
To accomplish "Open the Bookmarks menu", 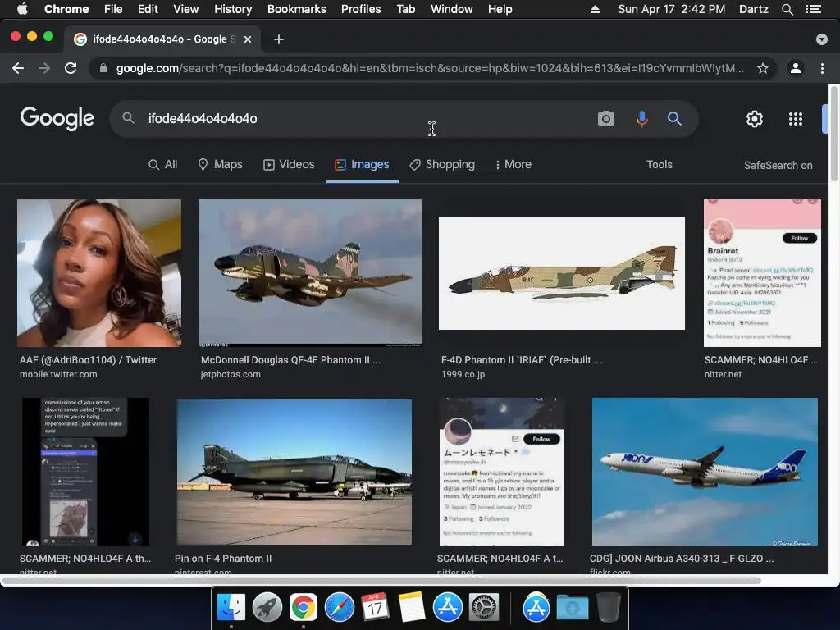I will click(296, 9).
